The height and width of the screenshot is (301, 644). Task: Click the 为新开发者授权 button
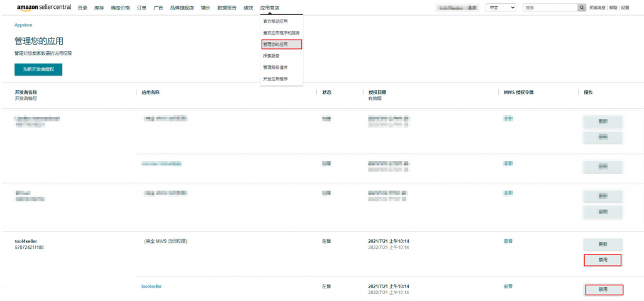tap(38, 69)
